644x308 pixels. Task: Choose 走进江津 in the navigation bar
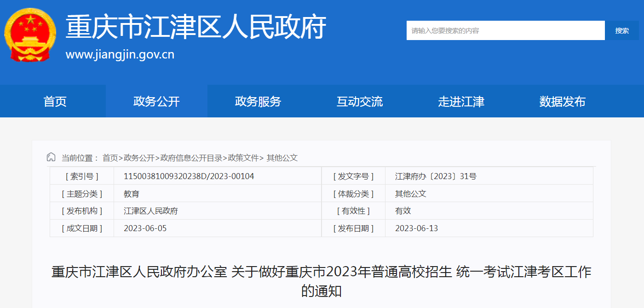coord(461,101)
